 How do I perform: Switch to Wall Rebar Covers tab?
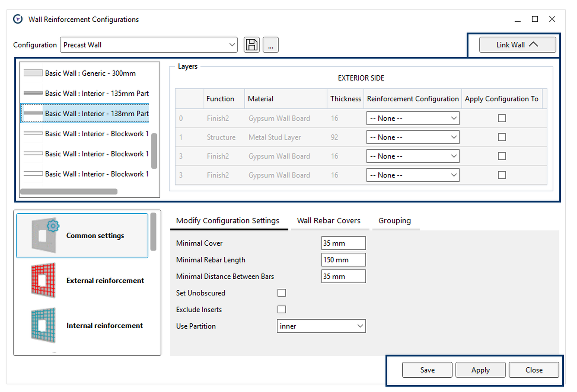click(x=328, y=221)
